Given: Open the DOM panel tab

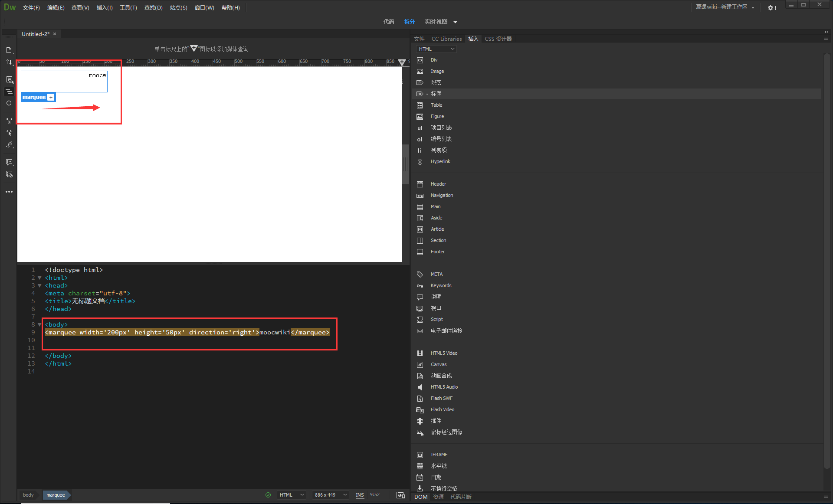Looking at the screenshot, I should coord(421,497).
